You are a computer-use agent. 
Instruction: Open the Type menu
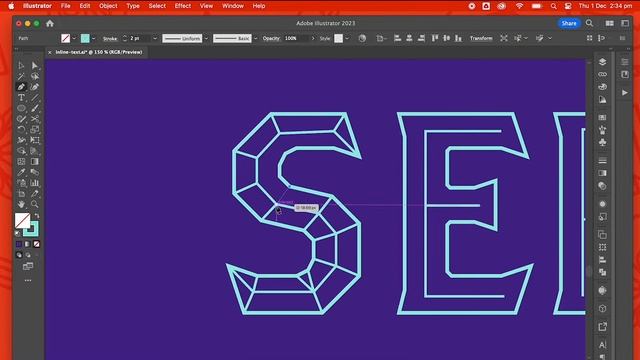click(133, 6)
